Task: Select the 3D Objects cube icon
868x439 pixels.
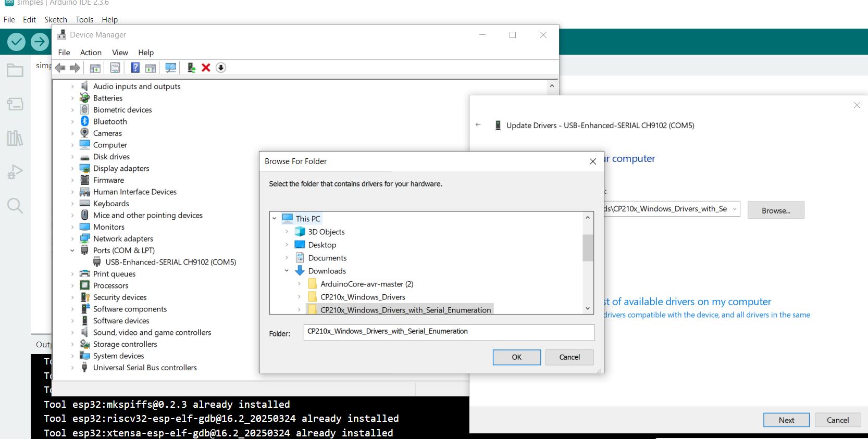Action: pyautogui.click(x=300, y=232)
